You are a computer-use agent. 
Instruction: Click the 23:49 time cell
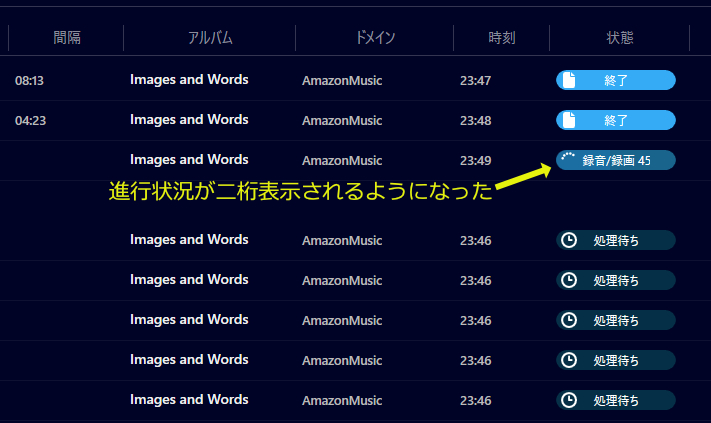(475, 160)
